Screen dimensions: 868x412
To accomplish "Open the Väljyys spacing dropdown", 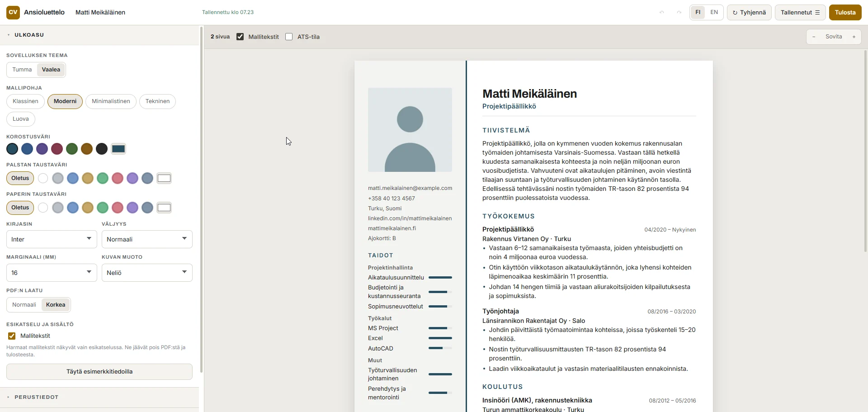I will tap(147, 239).
